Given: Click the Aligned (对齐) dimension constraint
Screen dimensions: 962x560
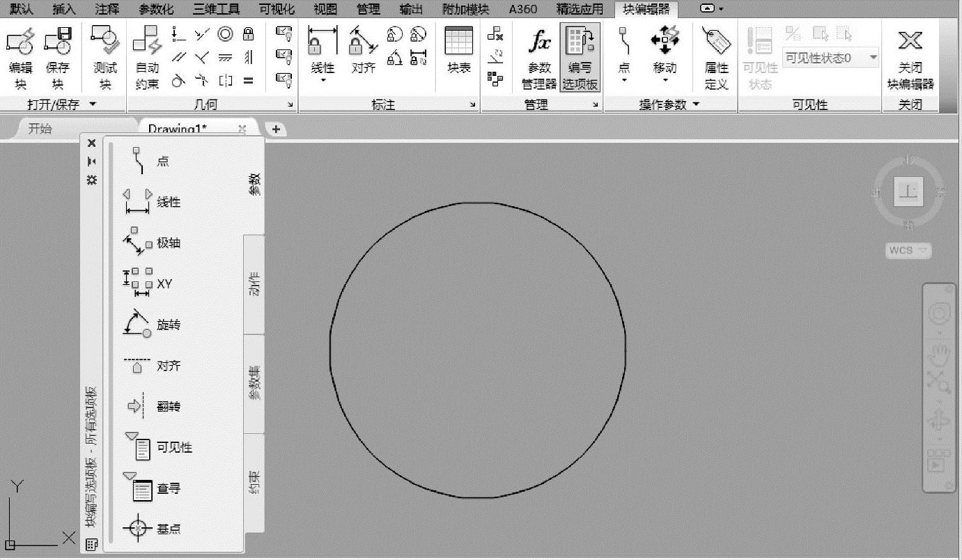Looking at the screenshot, I should [364, 50].
